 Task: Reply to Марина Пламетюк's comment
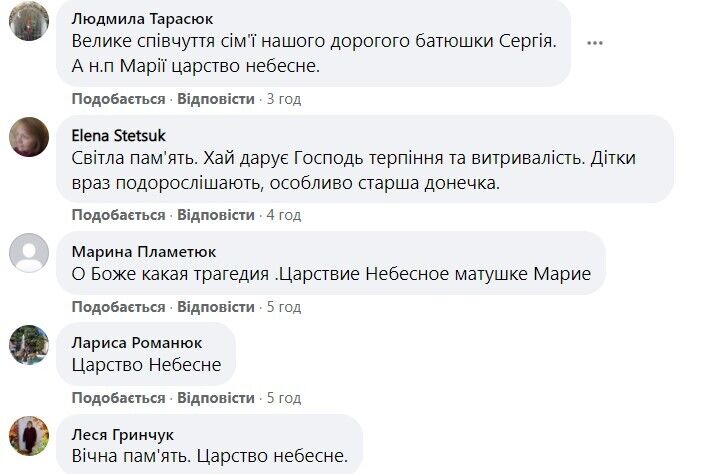point(216,306)
